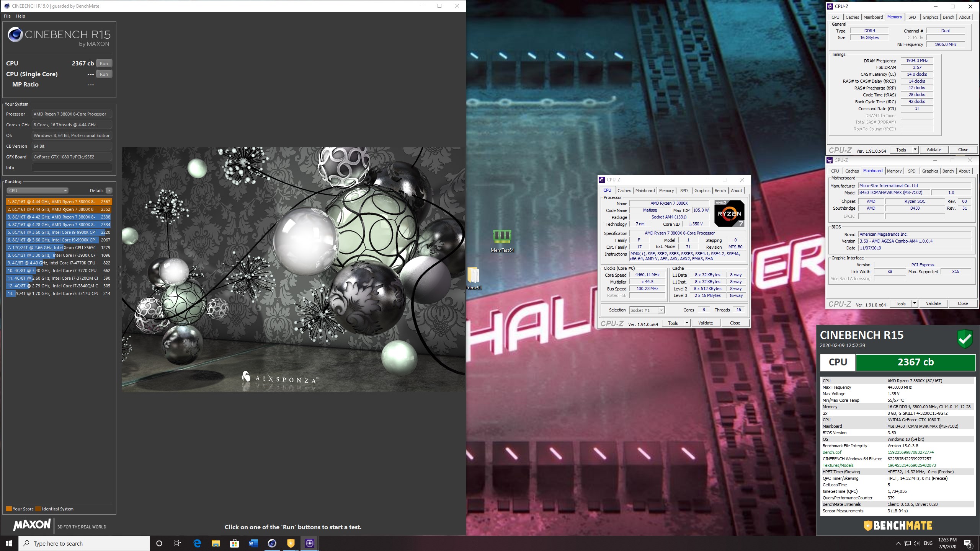980x551 pixels.
Task: Select ranking row for Intel Xeon X5650
Action: (59, 248)
